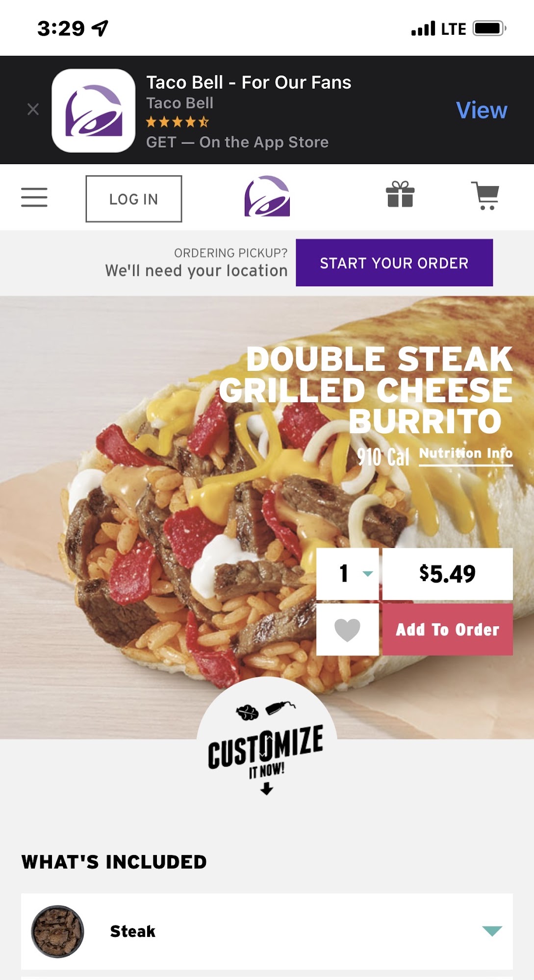Open the Nutrition Info link

(x=466, y=454)
